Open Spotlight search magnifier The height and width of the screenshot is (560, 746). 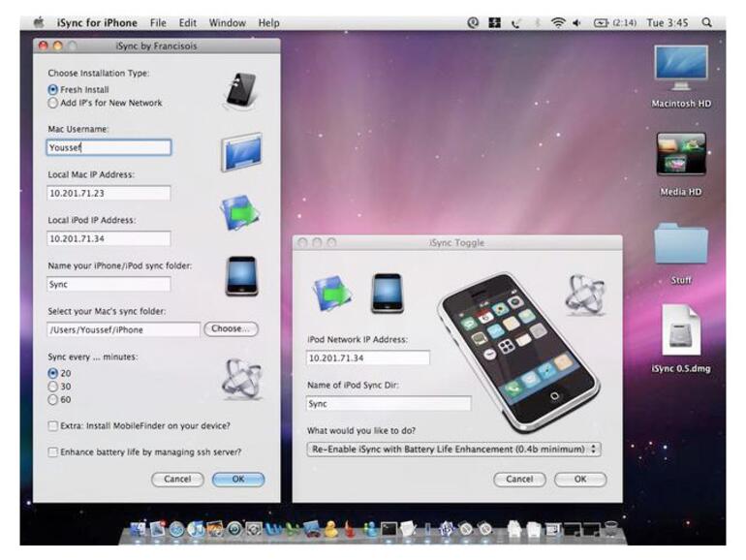click(707, 22)
